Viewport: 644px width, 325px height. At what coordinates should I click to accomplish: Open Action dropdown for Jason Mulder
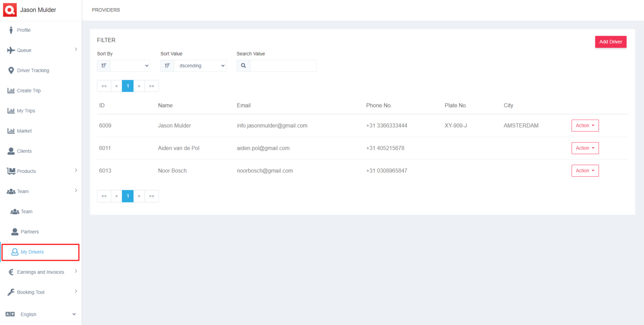click(x=585, y=126)
